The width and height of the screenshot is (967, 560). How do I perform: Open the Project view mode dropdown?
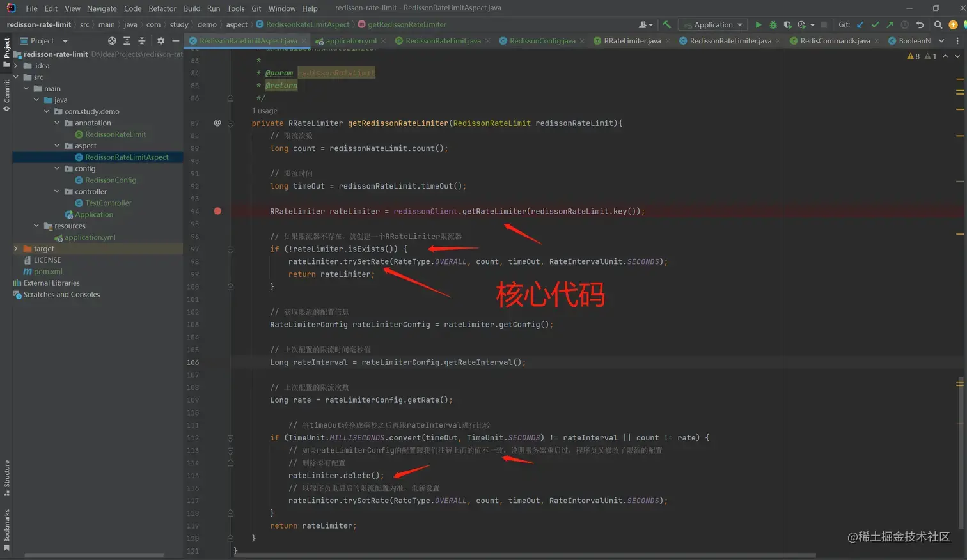pyautogui.click(x=44, y=41)
